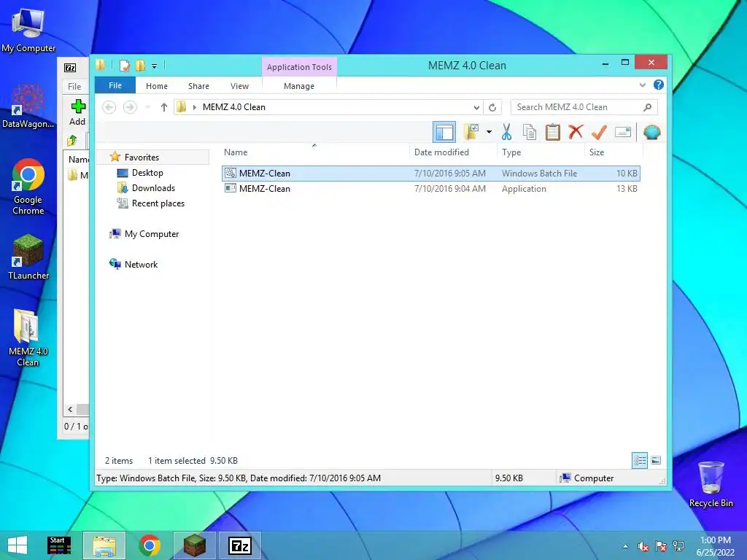Open the Share ribbon tab
Viewport: 747px width, 560px height.
198,86
